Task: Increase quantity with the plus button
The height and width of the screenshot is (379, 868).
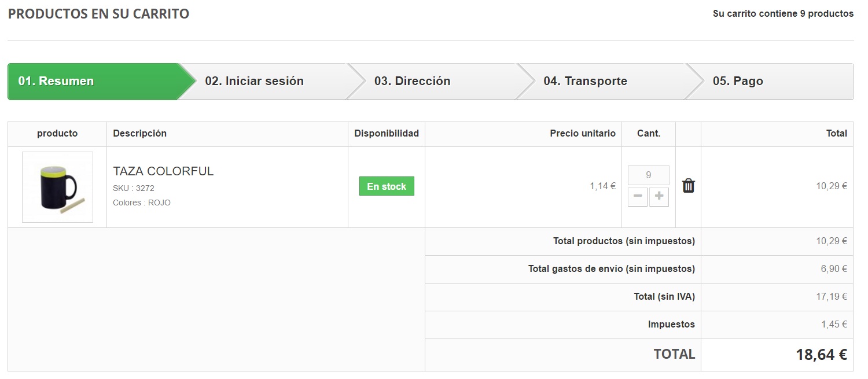Action: (x=659, y=197)
